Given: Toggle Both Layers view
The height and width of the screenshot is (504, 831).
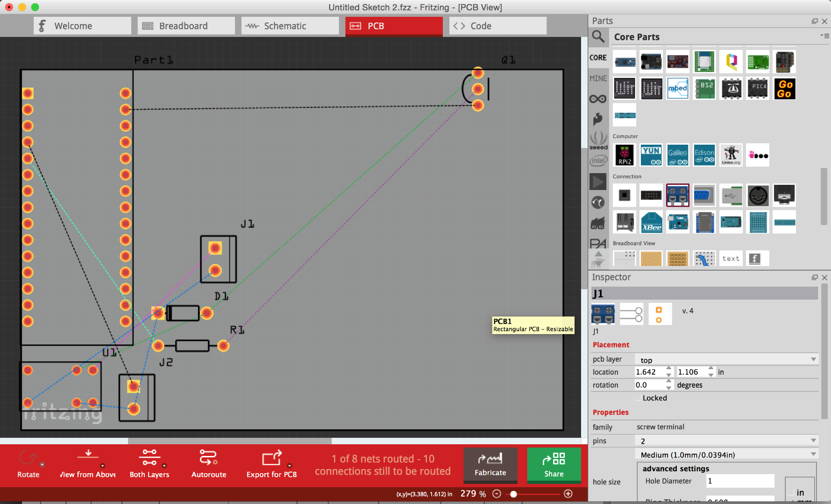Looking at the screenshot, I should click(x=149, y=463).
